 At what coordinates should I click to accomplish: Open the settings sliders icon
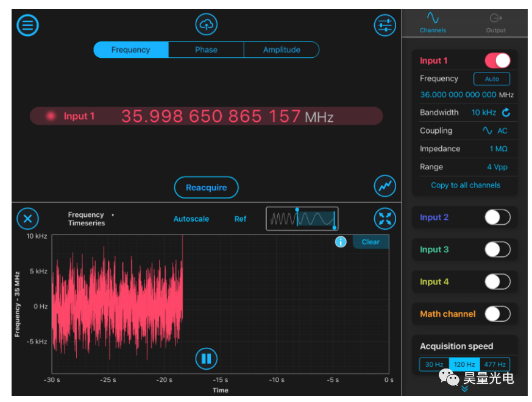[x=385, y=25]
